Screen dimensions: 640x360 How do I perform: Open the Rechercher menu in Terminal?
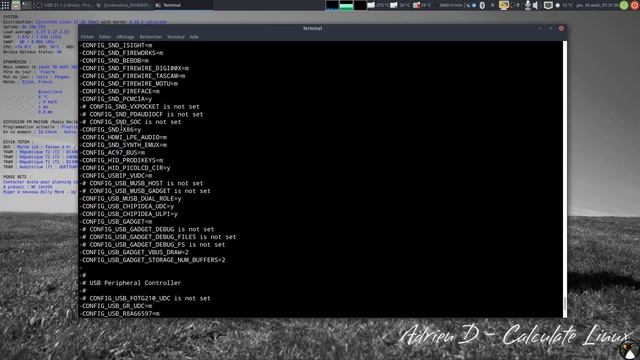tap(151, 37)
